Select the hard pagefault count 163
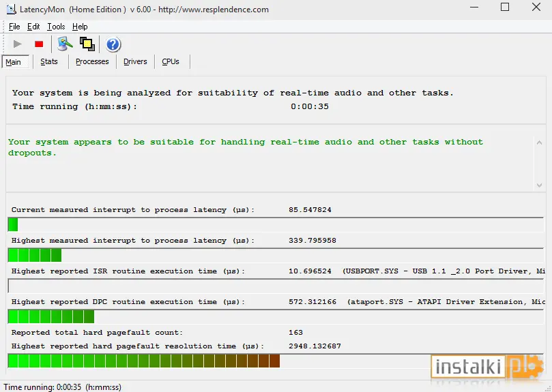This screenshot has width=552, height=392. click(x=295, y=332)
